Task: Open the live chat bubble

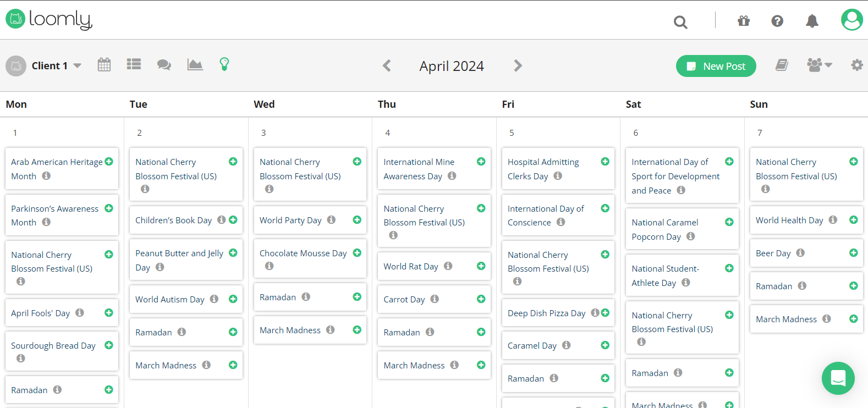Action: tap(838, 378)
